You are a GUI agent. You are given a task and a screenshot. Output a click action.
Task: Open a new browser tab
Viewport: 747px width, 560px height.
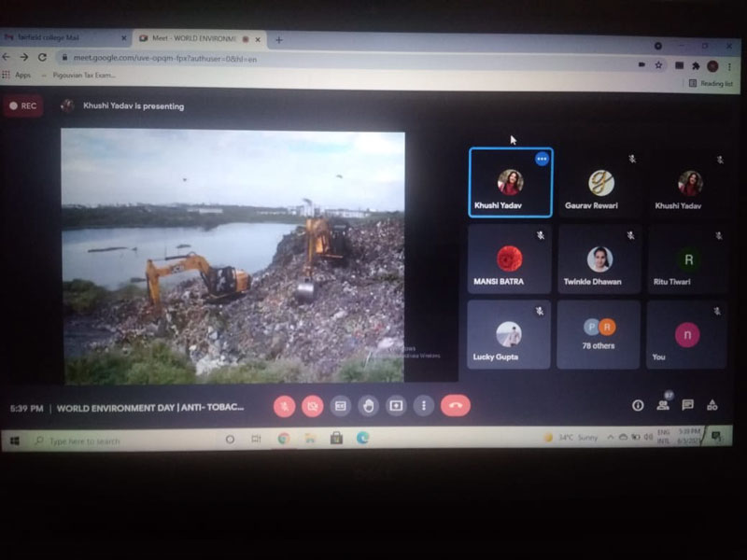(x=279, y=40)
